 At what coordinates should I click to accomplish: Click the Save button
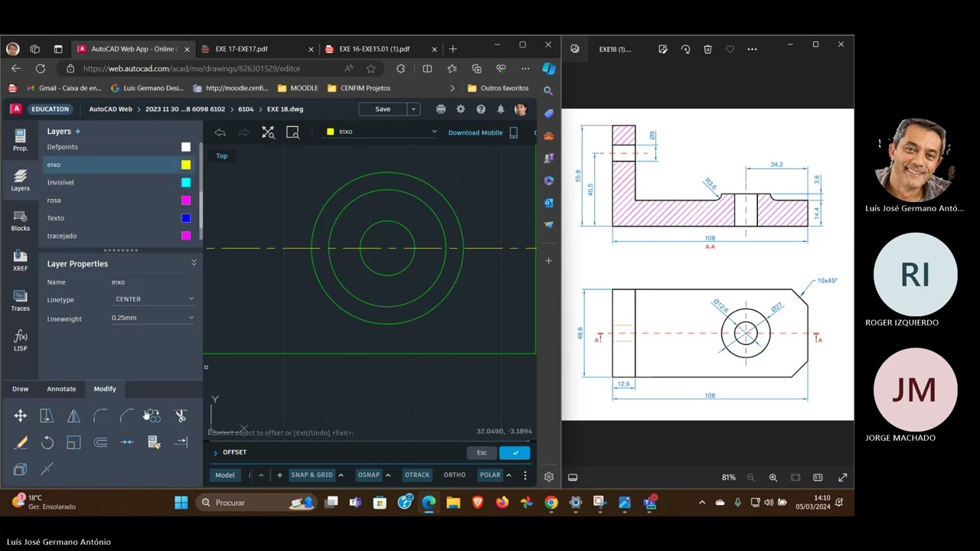tap(383, 109)
